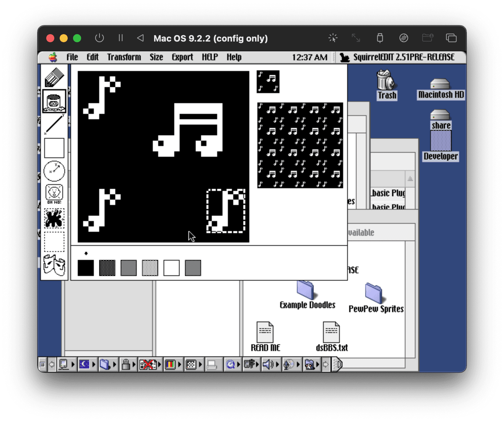504x422 pixels.
Task: Open the Transform menu
Action: pyautogui.click(x=124, y=57)
